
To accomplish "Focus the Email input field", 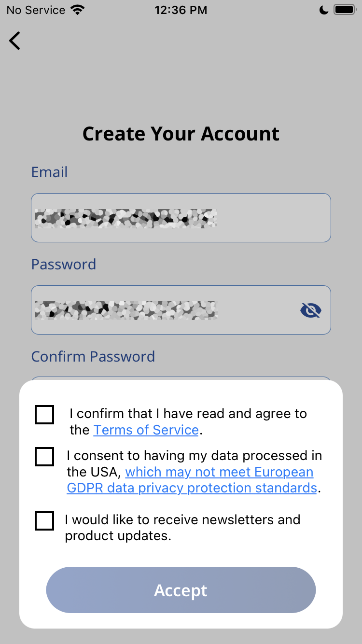I will pos(181,218).
